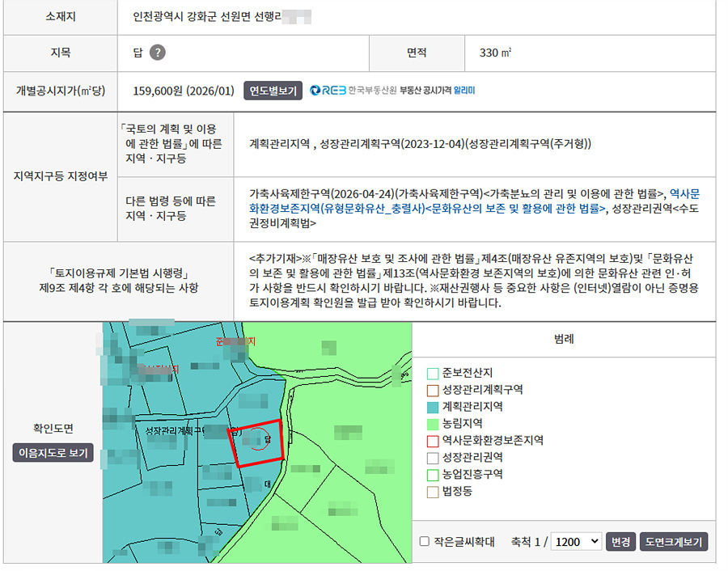Enable the 작은글씨확대 checkbox
Screen dimensions: 728x571
point(424,541)
